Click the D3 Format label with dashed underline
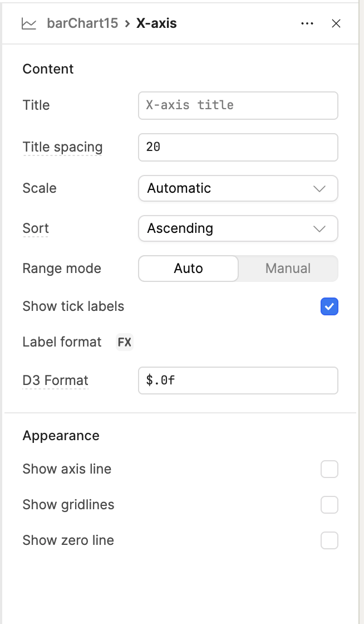The height and width of the screenshot is (624, 364). tap(55, 381)
